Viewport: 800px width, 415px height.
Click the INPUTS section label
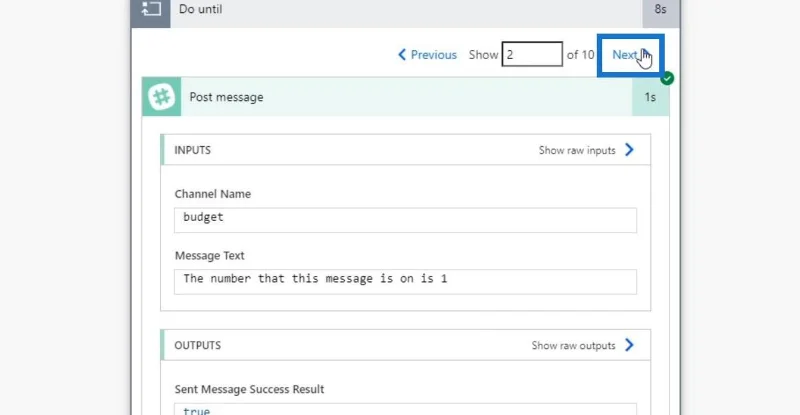pos(192,150)
